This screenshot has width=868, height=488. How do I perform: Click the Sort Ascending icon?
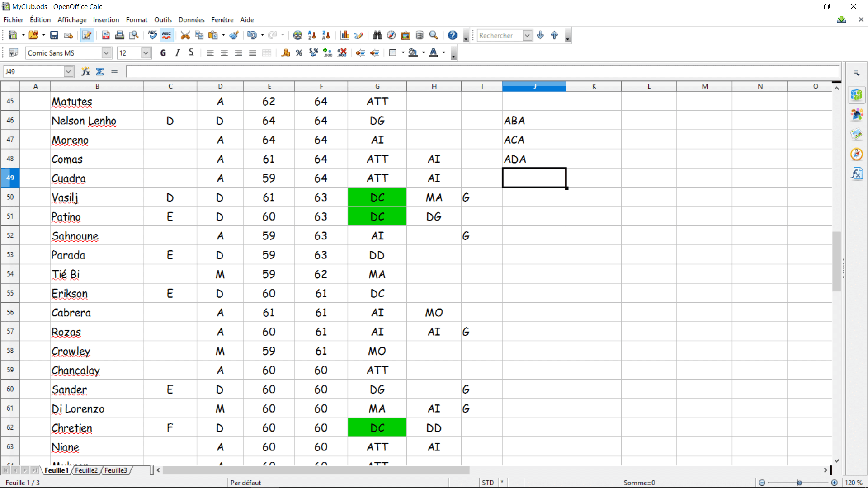click(312, 35)
